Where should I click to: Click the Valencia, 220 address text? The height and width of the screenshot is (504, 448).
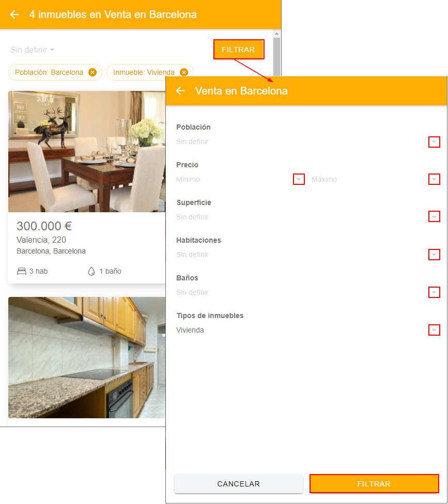coord(41,240)
